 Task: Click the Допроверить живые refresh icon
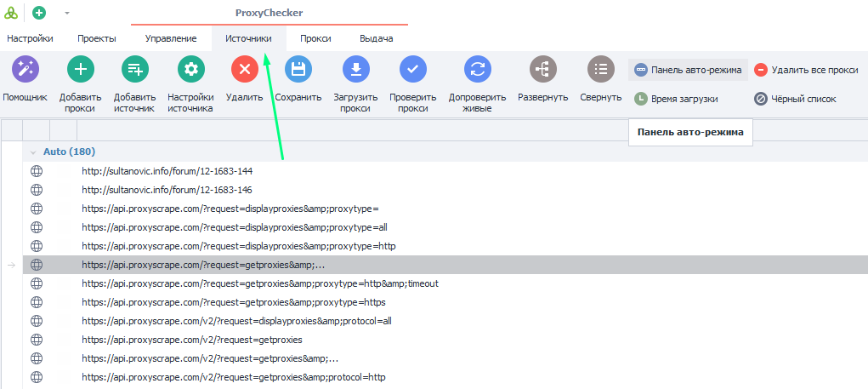477,70
